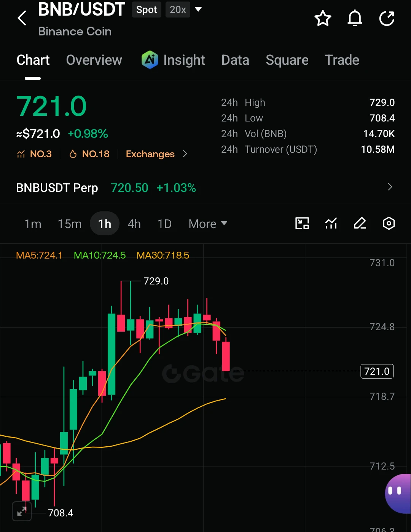This screenshot has width=411, height=532.
Task: Switch to the Data tab
Action: pyautogui.click(x=235, y=60)
